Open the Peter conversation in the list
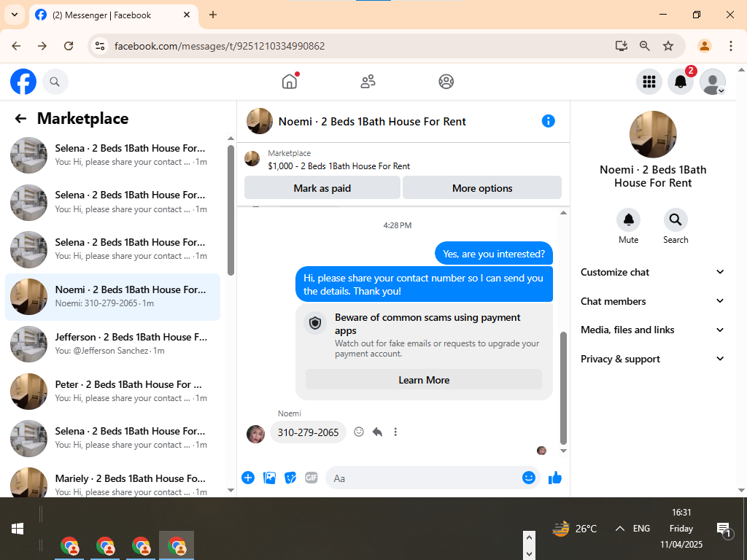 [x=113, y=391]
